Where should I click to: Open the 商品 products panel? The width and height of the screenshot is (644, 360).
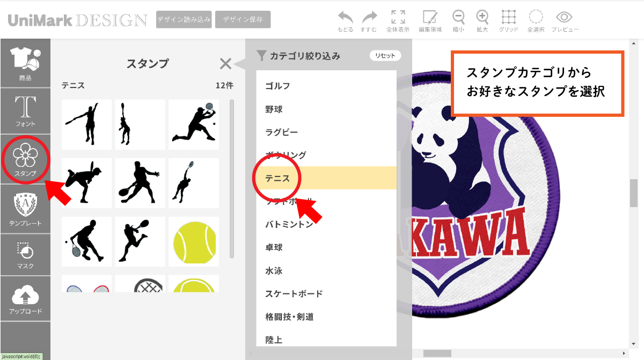25,63
